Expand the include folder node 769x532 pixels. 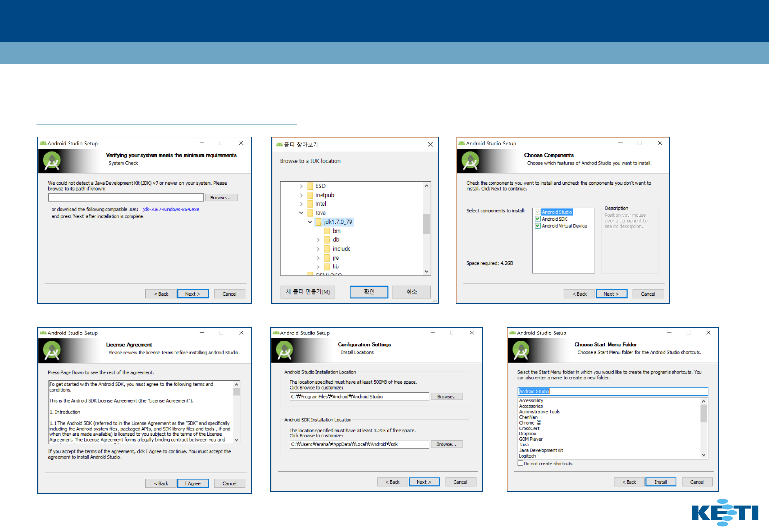[318, 249]
